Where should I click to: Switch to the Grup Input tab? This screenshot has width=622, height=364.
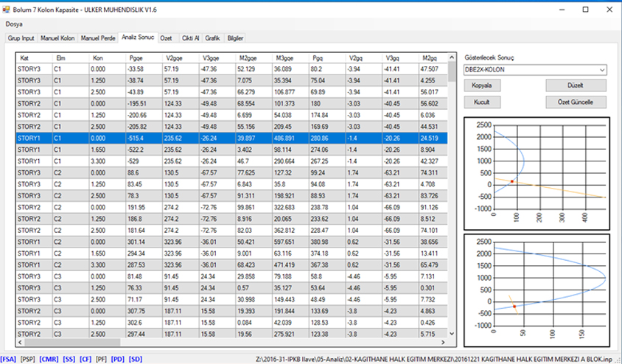coord(21,38)
